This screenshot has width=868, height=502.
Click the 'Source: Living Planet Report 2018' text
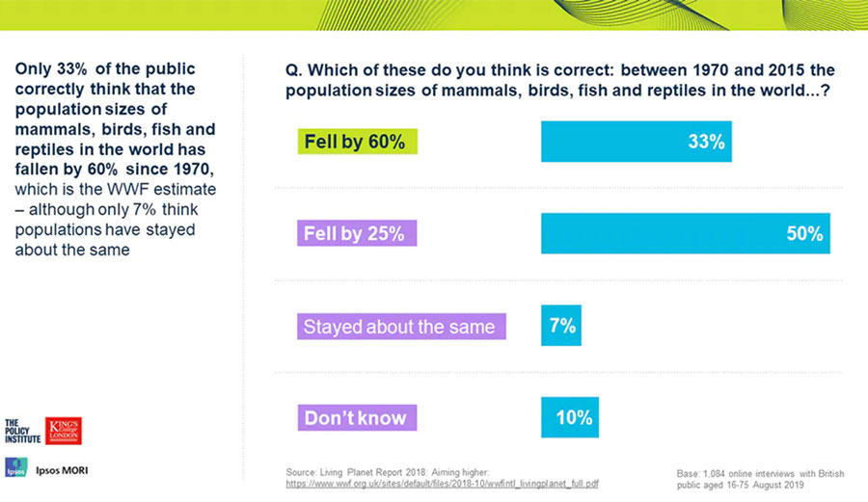388,471
